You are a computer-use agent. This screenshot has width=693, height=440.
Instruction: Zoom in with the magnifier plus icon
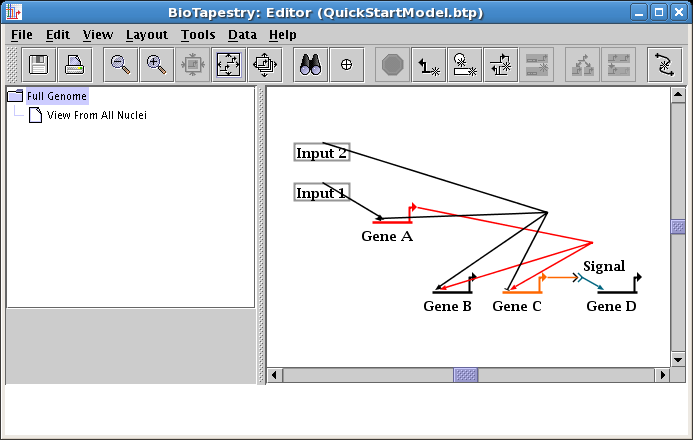(x=156, y=64)
